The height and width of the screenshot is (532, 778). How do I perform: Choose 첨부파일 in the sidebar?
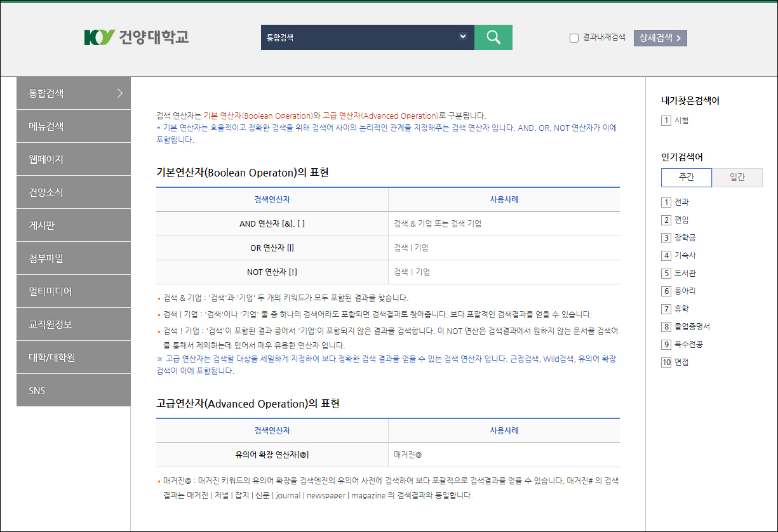[73, 258]
